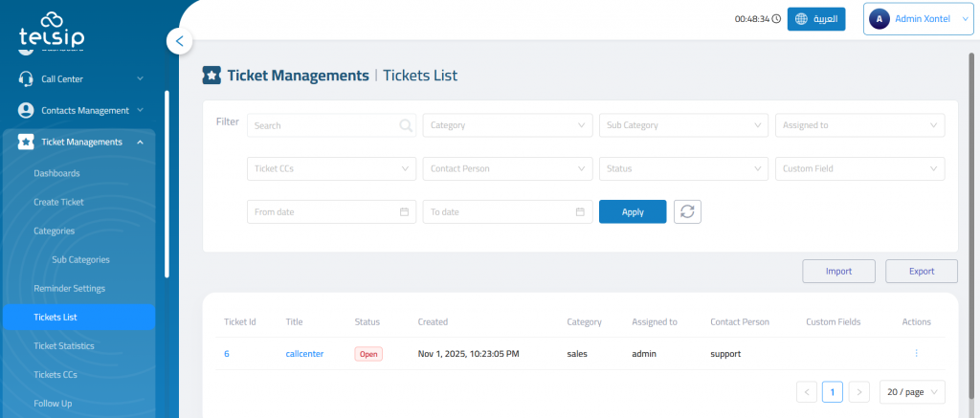Click the Apply filter button
The width and height of the screenshot is (980, 418).
(633, 211)
